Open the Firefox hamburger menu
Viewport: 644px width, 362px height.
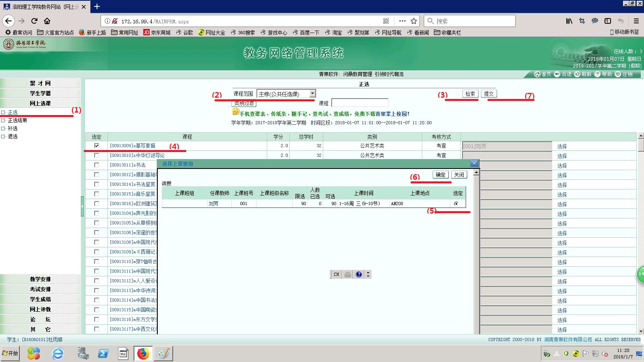[636, 21]
